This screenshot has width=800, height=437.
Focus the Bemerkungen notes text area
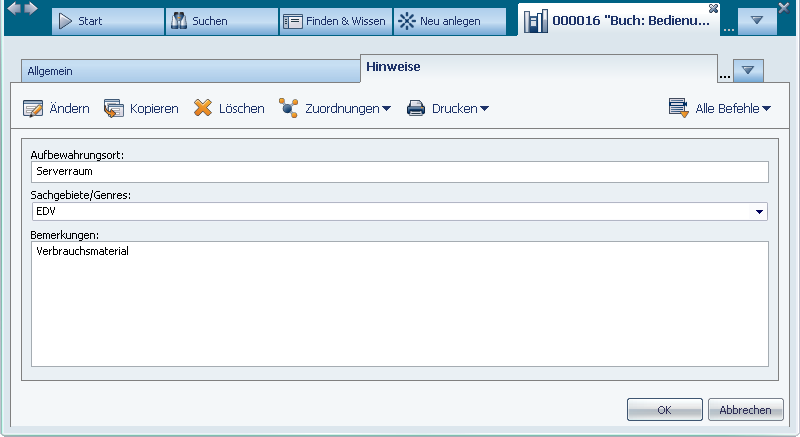click(399, 303)
